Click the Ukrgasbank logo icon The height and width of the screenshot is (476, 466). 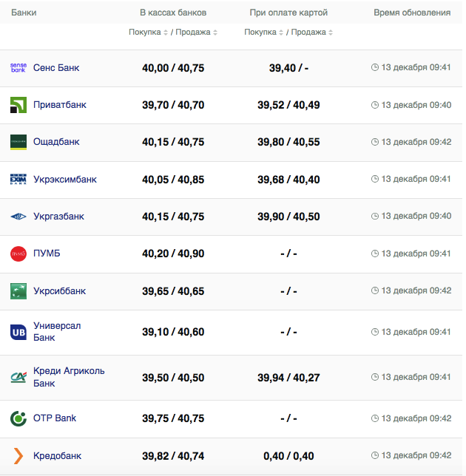tap(18, 217)
